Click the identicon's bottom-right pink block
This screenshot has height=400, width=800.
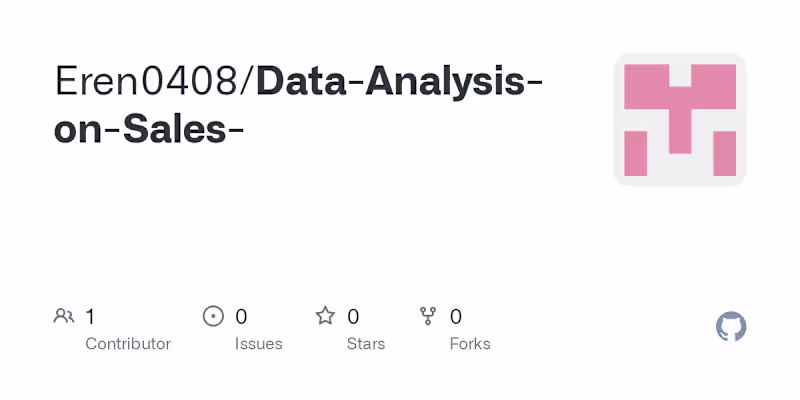point(724,153)
